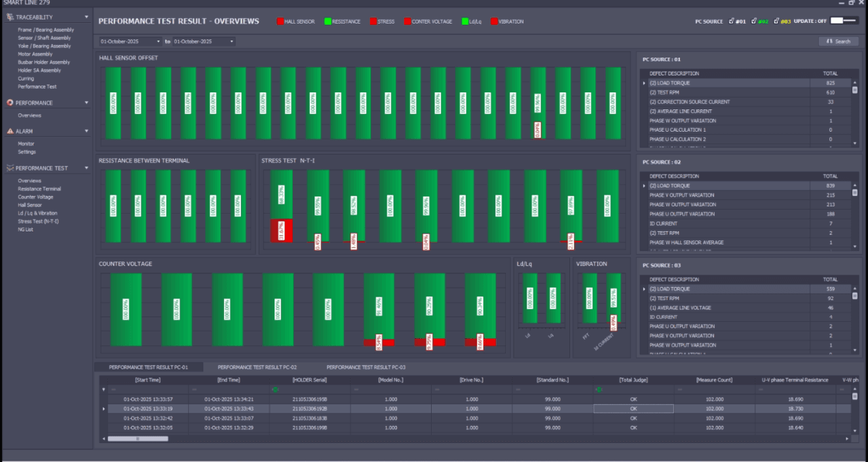Collapse the Alarm section arrow

(86, 131)
